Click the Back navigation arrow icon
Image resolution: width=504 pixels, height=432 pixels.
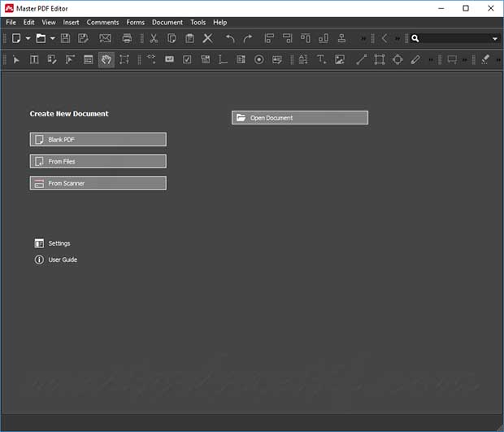tap(385, 38)
